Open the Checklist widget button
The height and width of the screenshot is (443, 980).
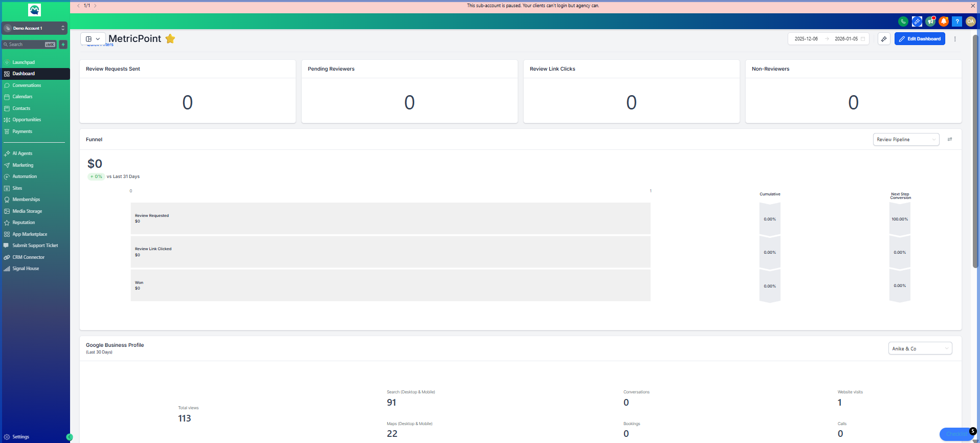[x=955, y=434]
